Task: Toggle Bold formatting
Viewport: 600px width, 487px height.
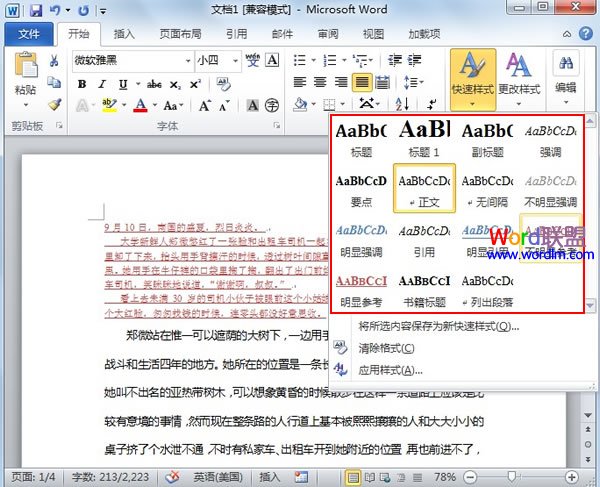Action: click(82, 84)
